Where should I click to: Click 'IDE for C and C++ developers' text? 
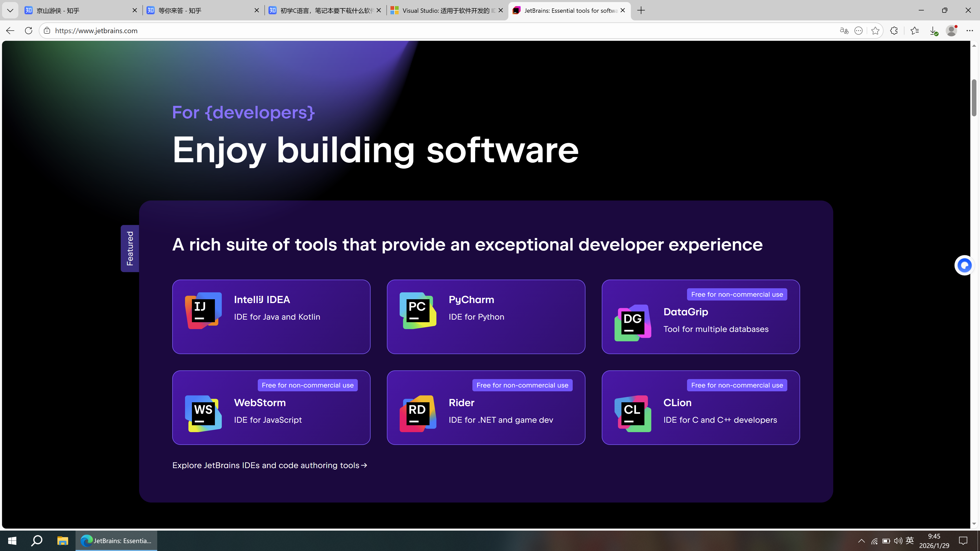720,420
